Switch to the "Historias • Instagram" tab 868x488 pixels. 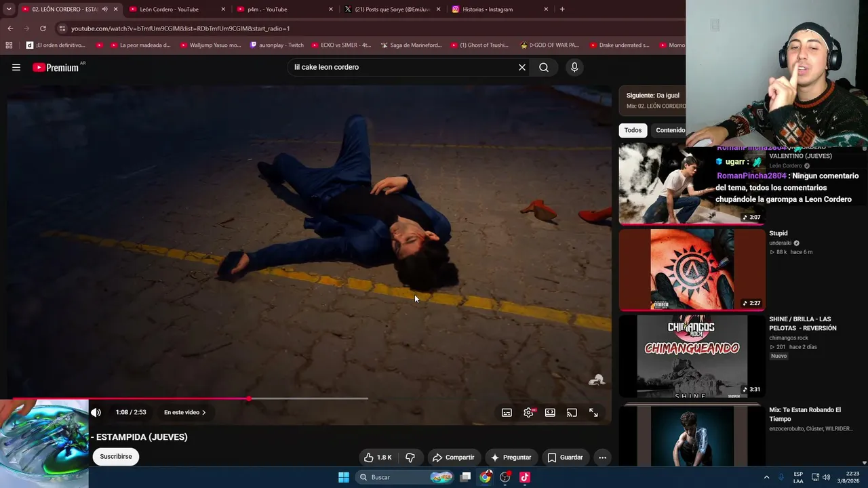tap(488, 9)
